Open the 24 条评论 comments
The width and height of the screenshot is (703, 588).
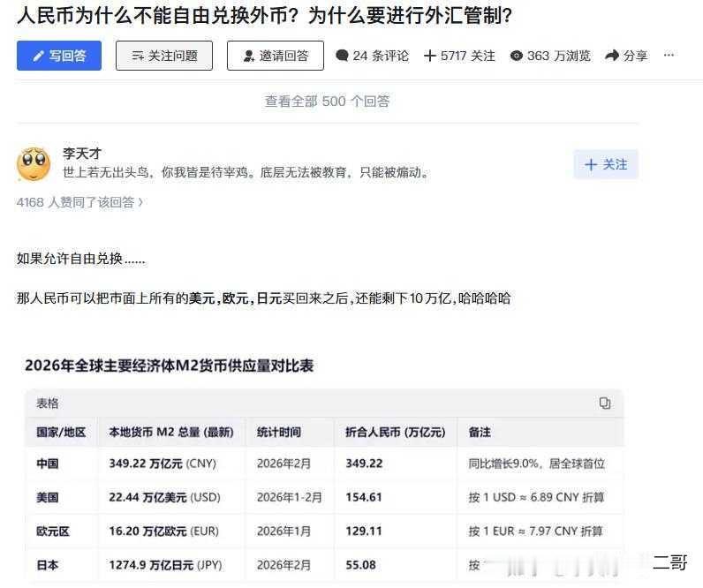coord(372,56)
